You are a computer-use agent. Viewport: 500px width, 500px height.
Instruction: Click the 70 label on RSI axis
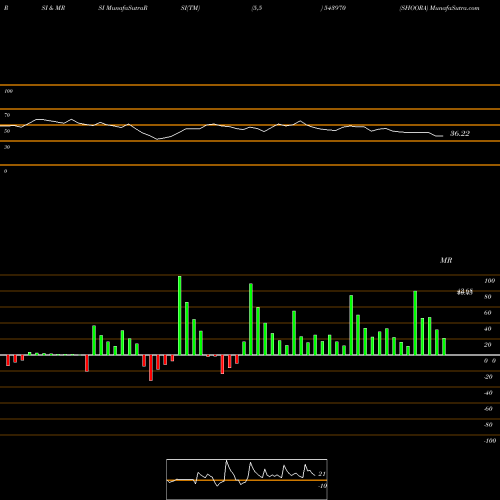click(x=7, y=115)
